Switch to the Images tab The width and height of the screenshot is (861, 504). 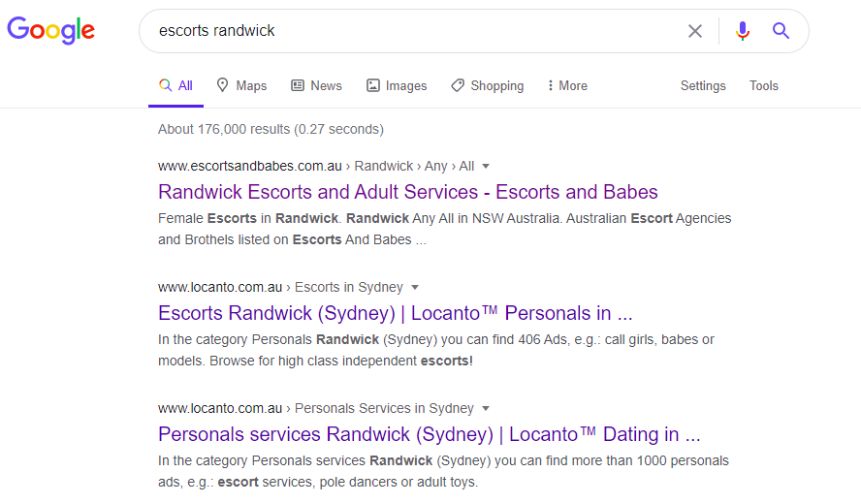(397, 85)
